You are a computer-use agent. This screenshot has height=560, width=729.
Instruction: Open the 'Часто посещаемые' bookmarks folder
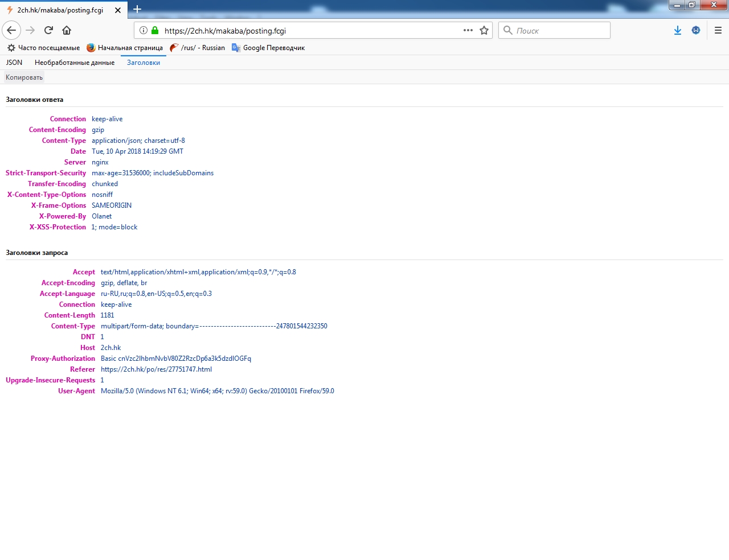[43, 48]
